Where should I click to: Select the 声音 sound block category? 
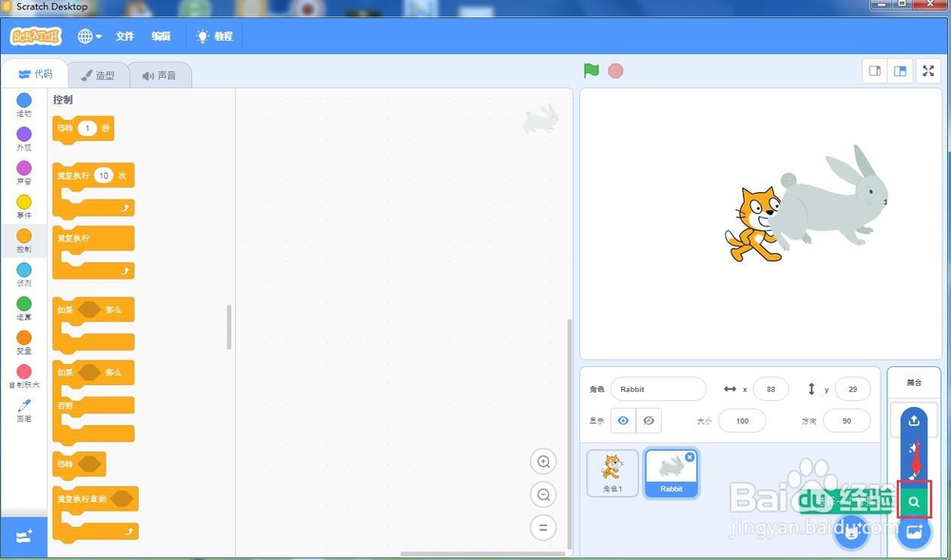[24, 173]
